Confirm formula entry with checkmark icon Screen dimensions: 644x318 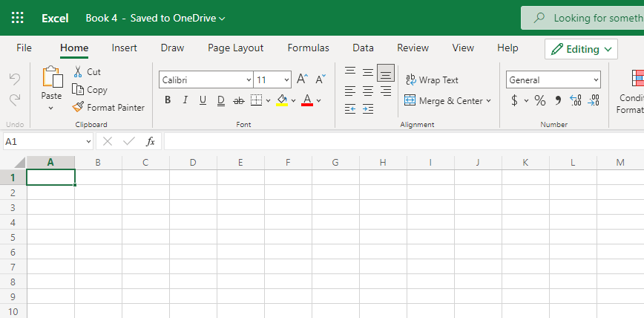[129, 141]
